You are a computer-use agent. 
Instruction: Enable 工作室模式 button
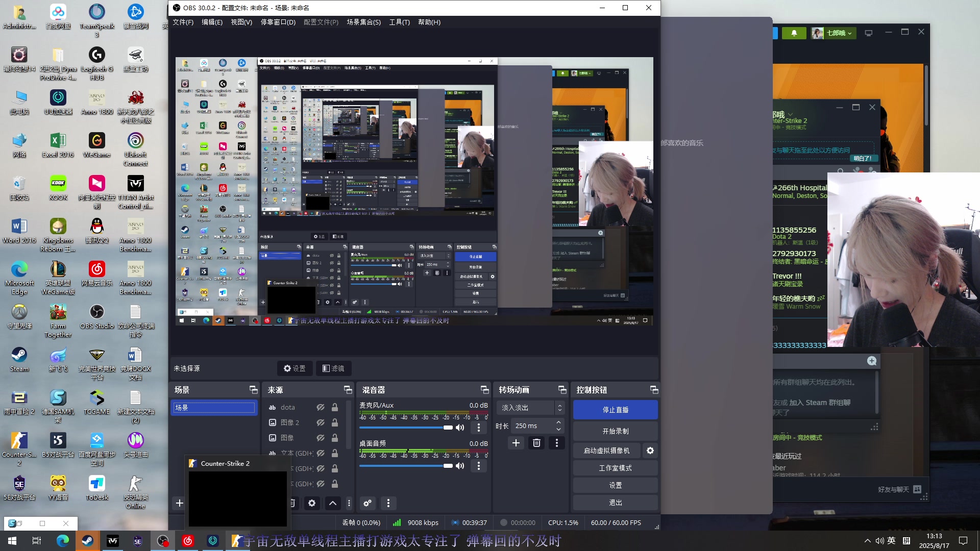pyautogui.click(x=615, y=468)
